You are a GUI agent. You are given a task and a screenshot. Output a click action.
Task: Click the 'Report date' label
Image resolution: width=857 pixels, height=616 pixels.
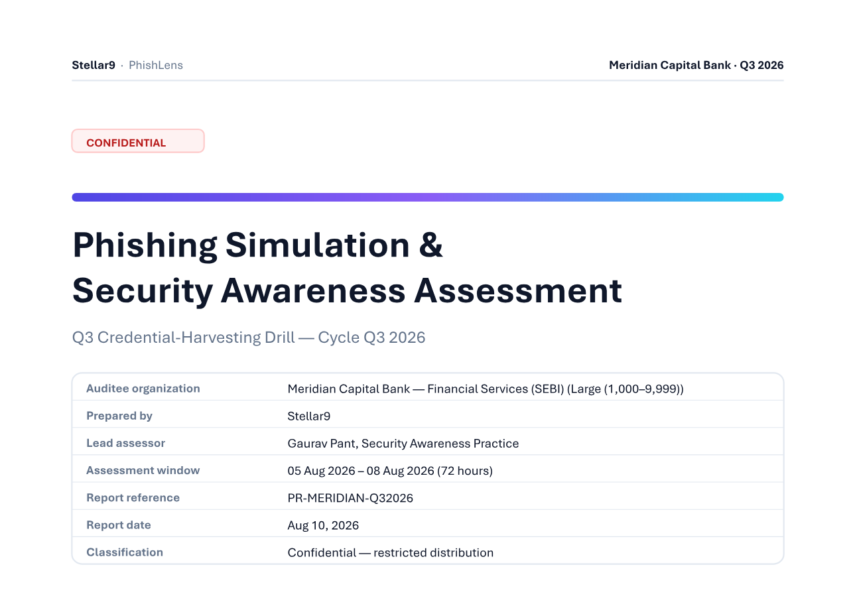119,524
